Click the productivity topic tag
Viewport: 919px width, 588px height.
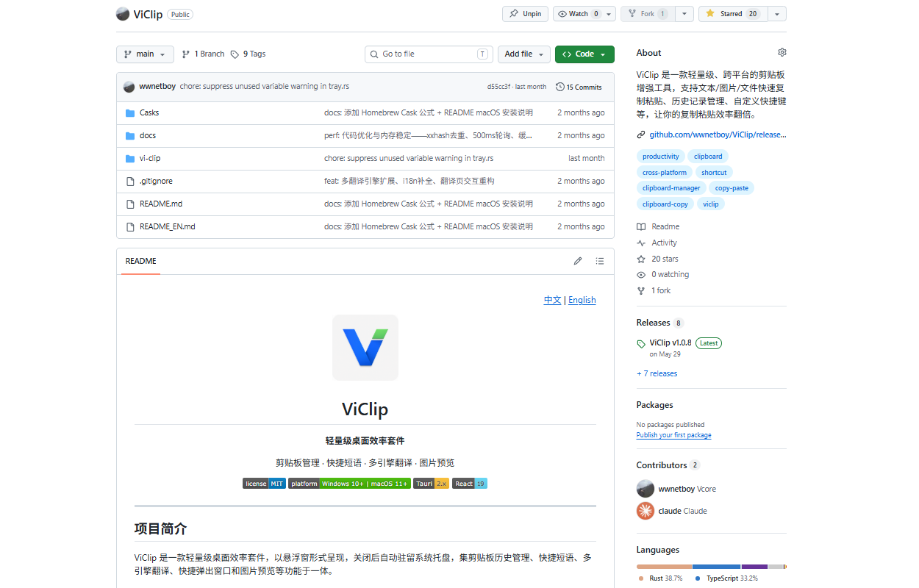pos(661,157)
